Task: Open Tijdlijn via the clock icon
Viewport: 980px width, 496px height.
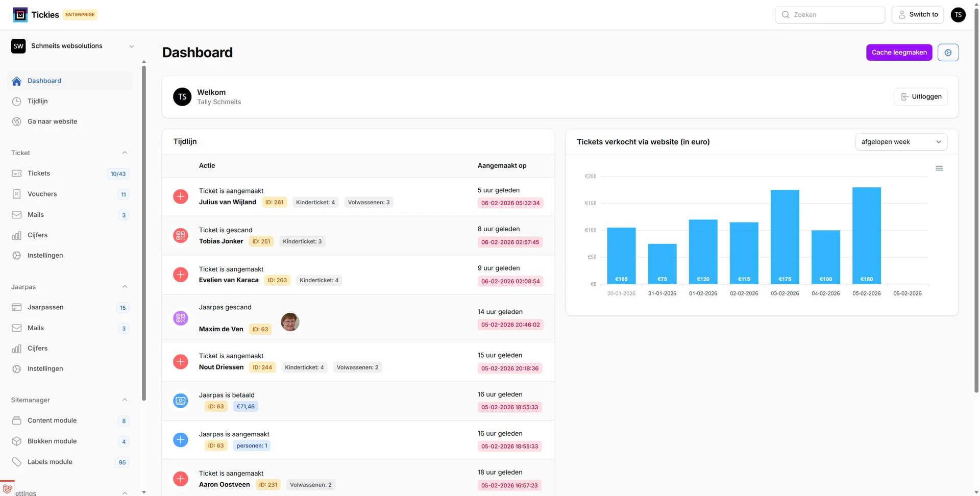Action: [17, 101]
